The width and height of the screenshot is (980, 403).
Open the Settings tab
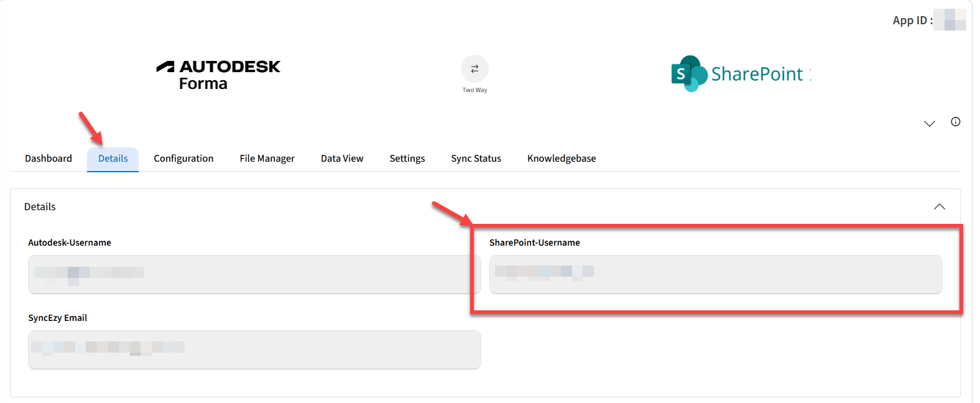[x=407, y=159]
